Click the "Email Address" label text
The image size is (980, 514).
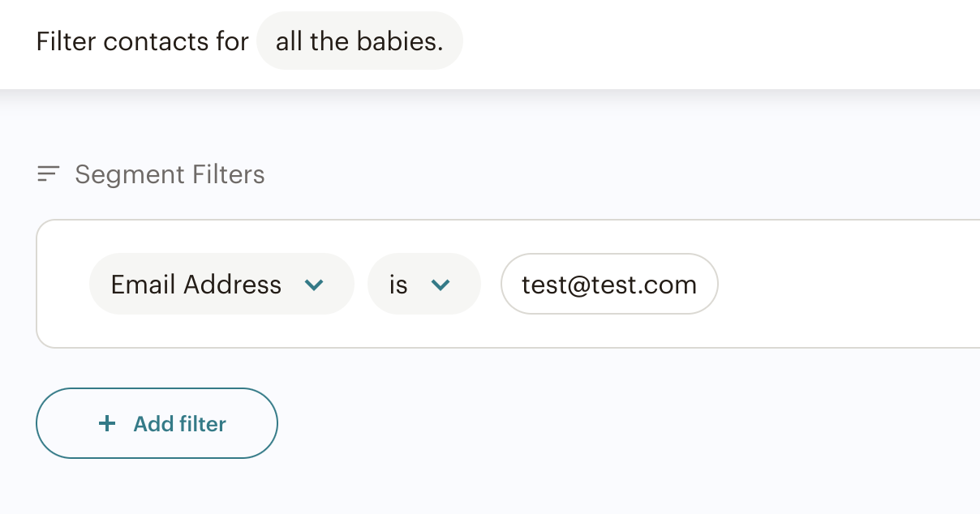tap(196, 285)
